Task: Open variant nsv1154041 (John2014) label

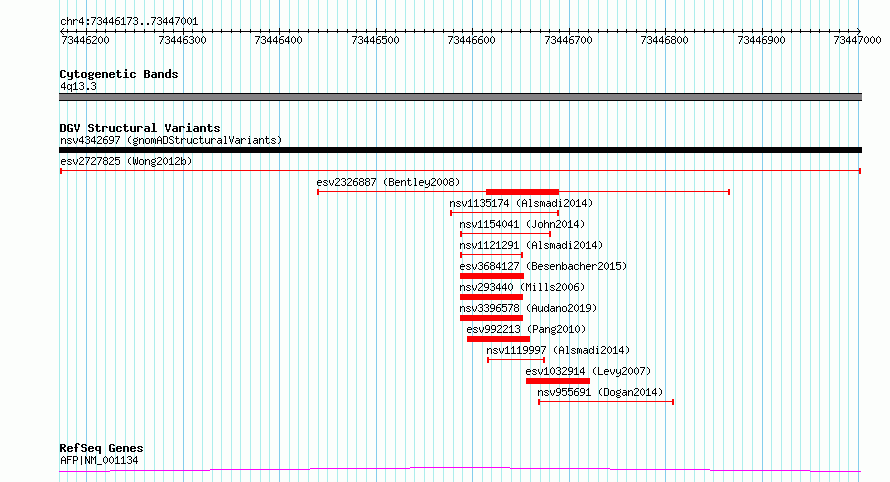Action: [x=522, y=224]
